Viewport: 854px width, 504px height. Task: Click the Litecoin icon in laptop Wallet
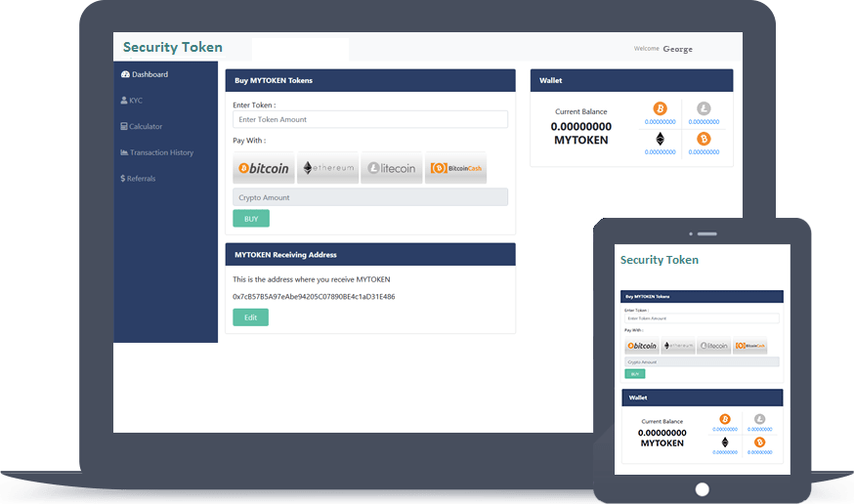pyautogui.click(x=704, y=108)
